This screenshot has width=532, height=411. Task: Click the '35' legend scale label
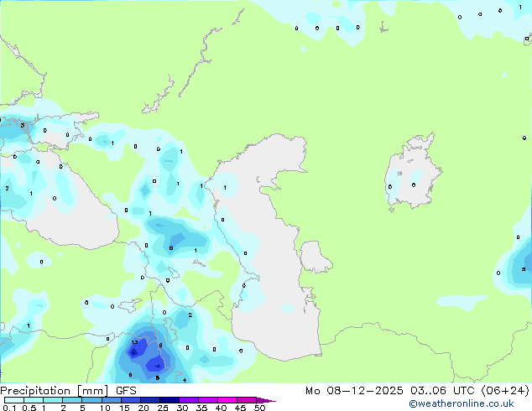pos(201,408)
